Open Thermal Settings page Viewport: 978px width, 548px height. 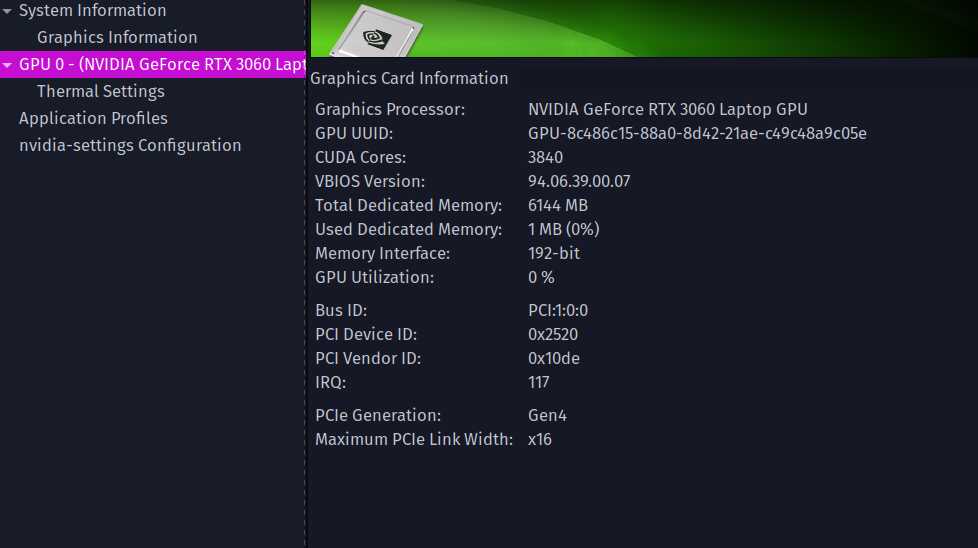(100, 91)
